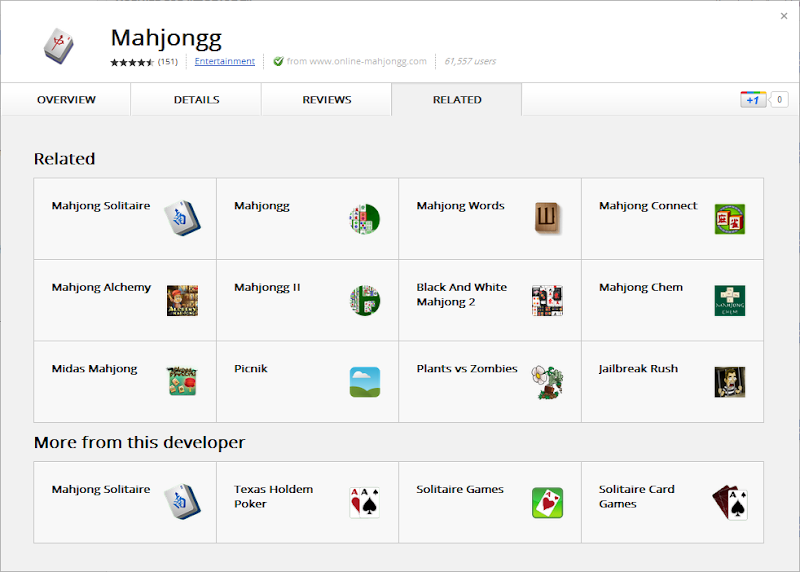Open the Solitaire Games green card icon
This screenshot has width=800, height=572.
tap(547, 503)
